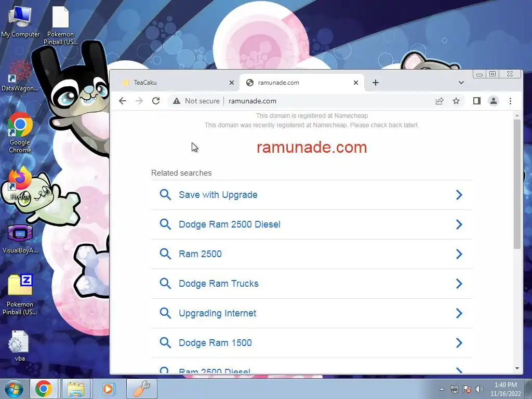Select Pokemon Pinball zip folder icon
Viewport: 532px width, 399px height.
click(20, 295)
